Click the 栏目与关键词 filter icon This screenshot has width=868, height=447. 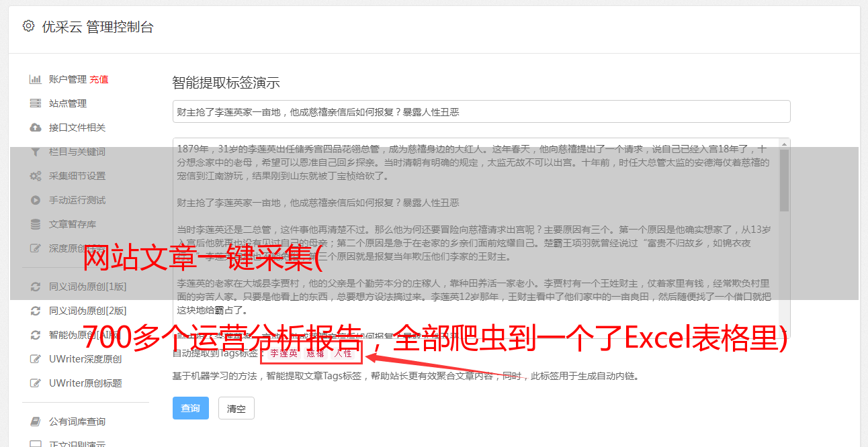click(x=36, y=152)
